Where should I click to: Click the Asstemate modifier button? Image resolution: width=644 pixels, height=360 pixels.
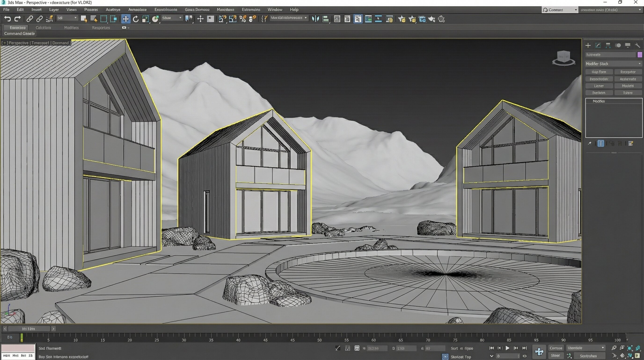[x=628, y=79]
